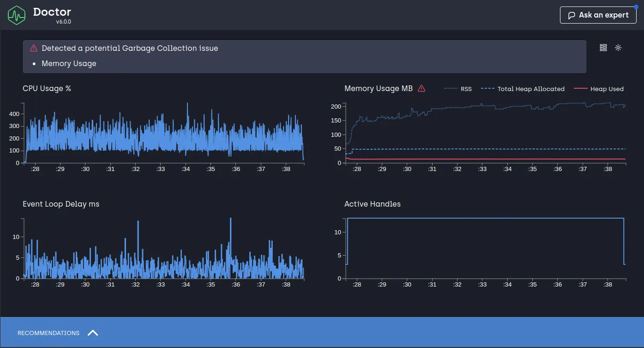
Task: Switch to the grid layout view icon
Action: [603, 48]
